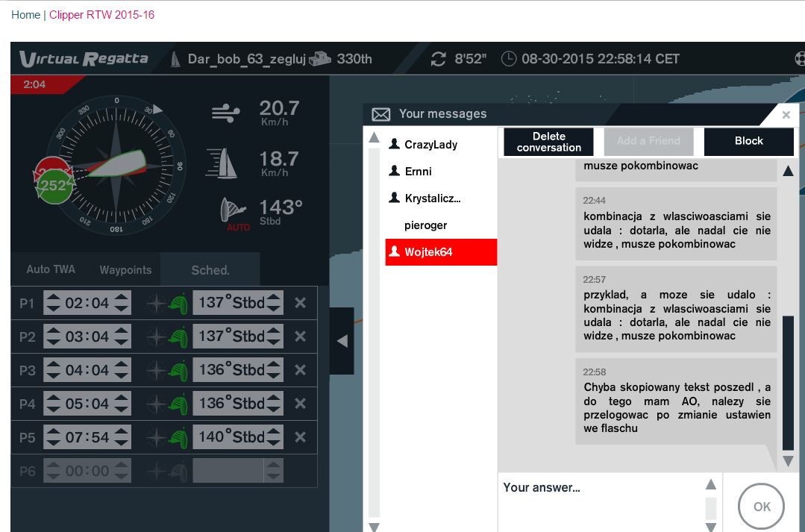Click the Delete conversation button

pos(549,142)
